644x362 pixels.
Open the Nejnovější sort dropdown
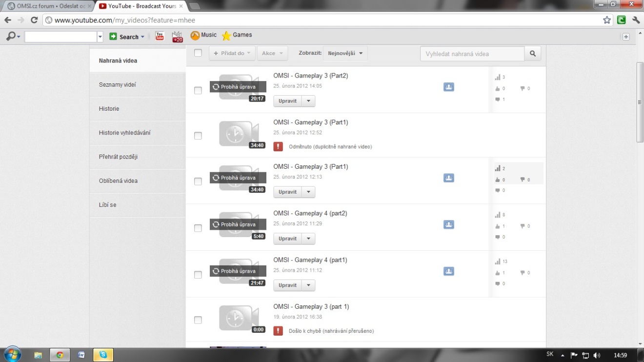point(345,53)
